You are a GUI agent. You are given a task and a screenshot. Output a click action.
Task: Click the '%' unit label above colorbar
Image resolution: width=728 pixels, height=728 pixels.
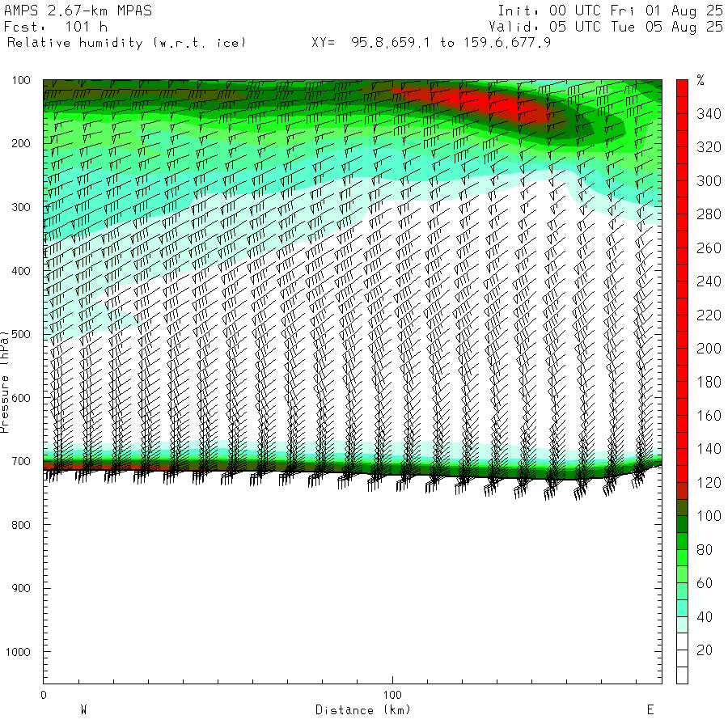pyautogui.click(x=700, y=80)
